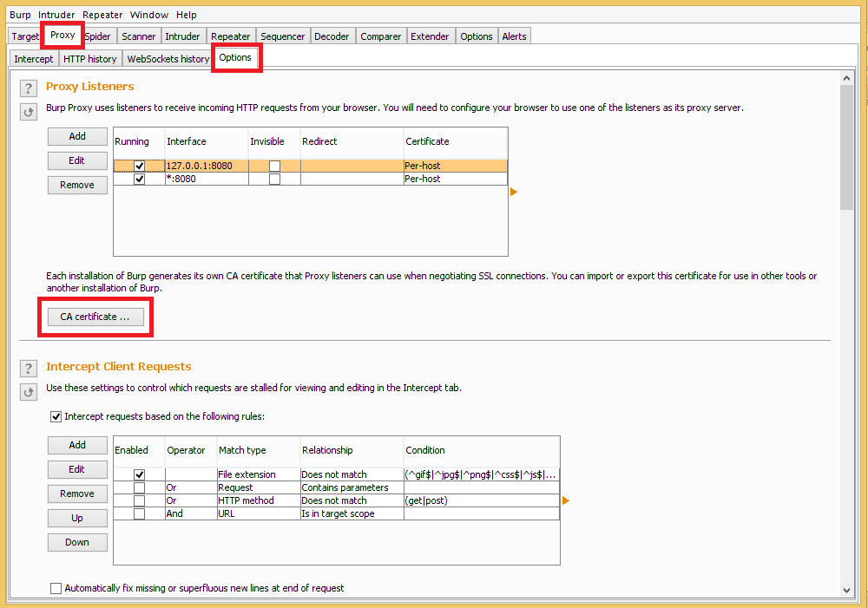Switch to the Proxy tab

[x=62, y=36]
